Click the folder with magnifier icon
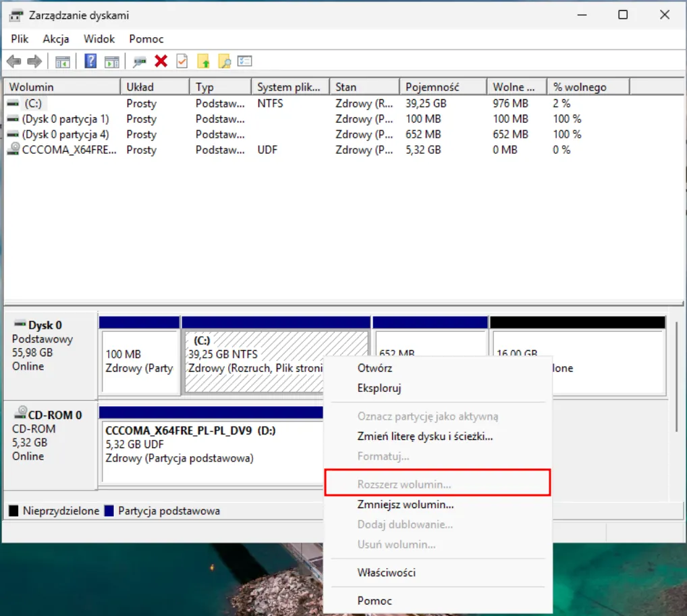This screenshot has height=616, width=687. 224,61
